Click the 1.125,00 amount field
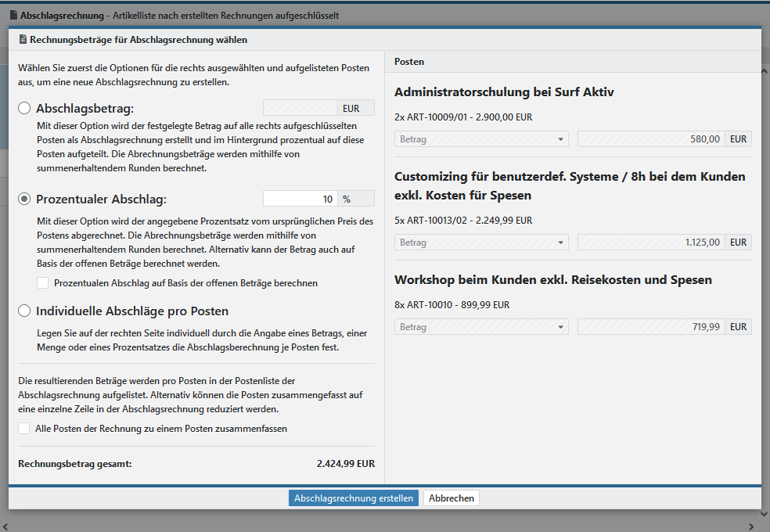 click(x=651, y=243)
